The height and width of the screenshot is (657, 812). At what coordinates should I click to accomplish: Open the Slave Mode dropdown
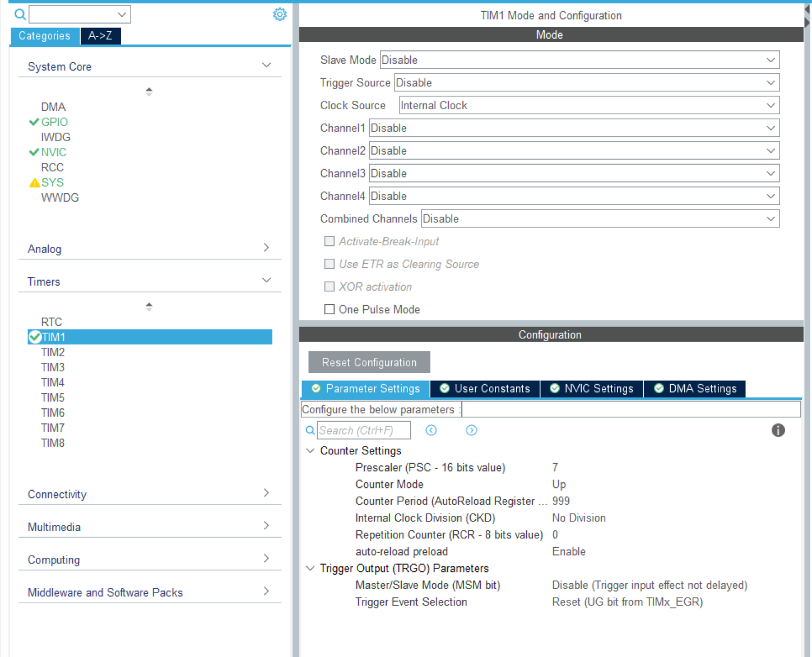pyautogui.click(x=580, y=60)
